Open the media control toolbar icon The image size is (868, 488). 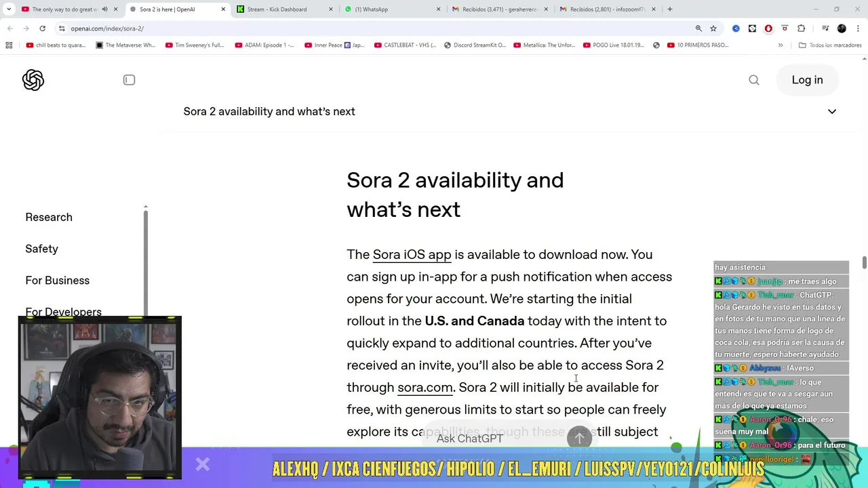click(825, 28)
